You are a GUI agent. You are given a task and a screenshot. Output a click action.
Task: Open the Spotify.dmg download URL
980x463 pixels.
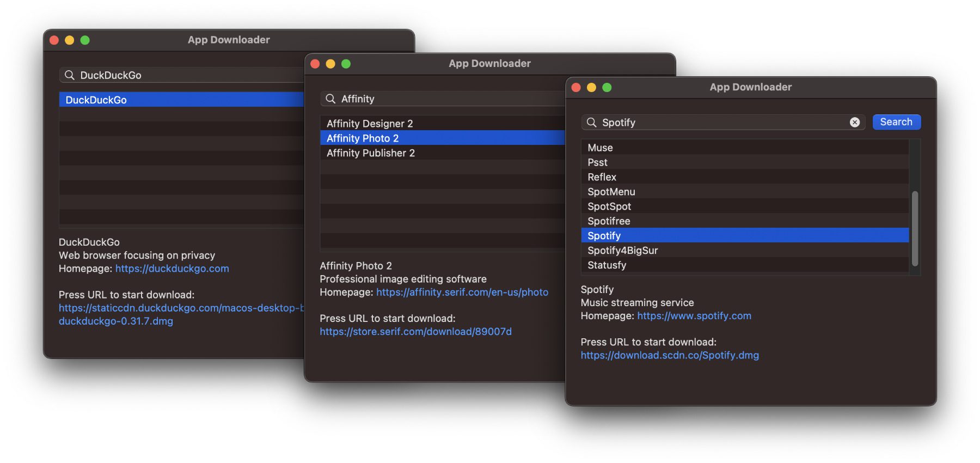(670, 355)
